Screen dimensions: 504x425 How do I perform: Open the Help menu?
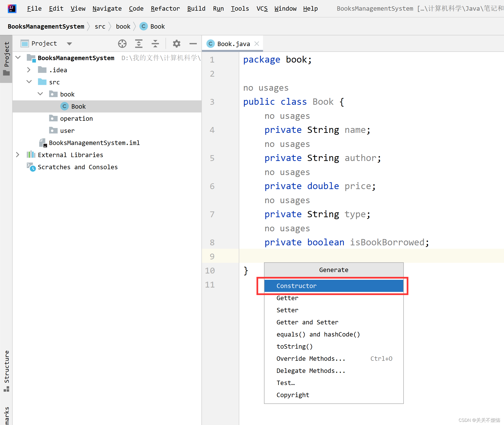point(310,9)
